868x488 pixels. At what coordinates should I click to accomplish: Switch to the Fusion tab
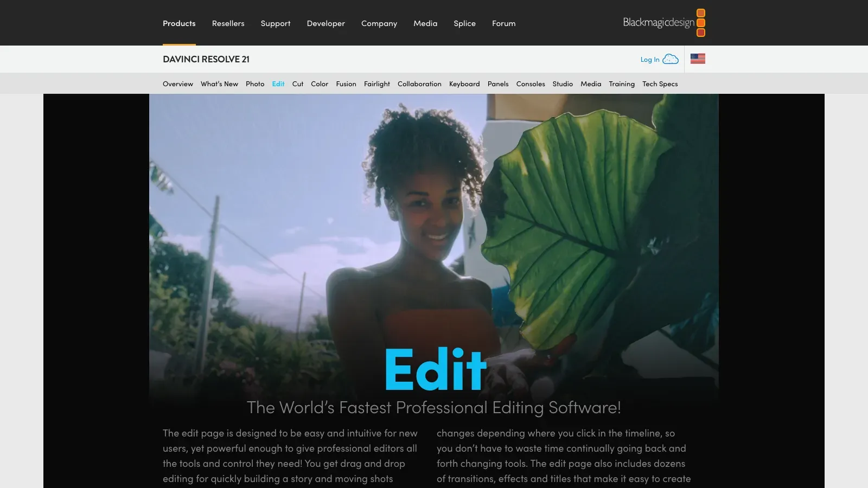point(346,84)
